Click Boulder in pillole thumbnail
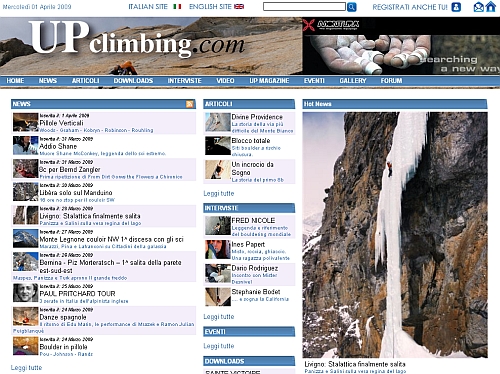500x374 pixels. click(26, 346)
